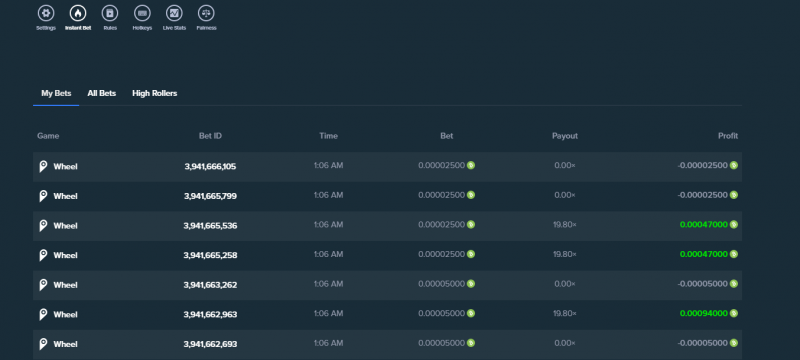The image size is (800, 360).
Task: Click 19.80× payout in row 3,941,665,258
Action: pyautogui.click(x=565, y=254)
